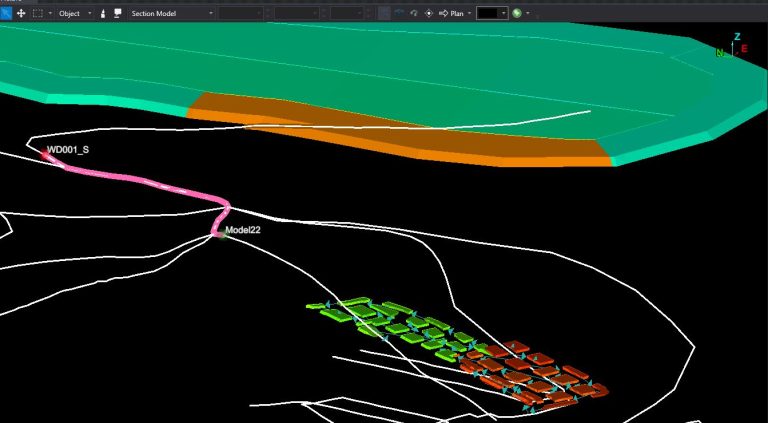768x423 pixels.
Task: Click the green globe icon
Action: click(x=517, y=13)
